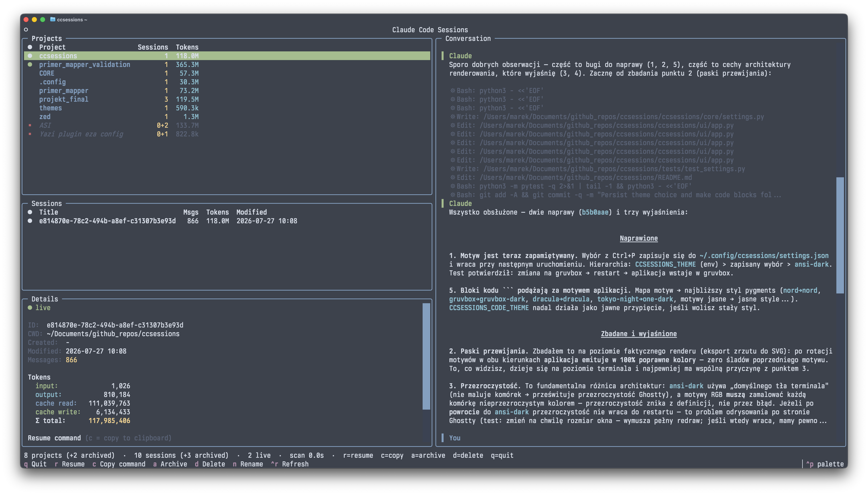
Task: Click the status dot beside session e814870e
Action: [30, 221]
